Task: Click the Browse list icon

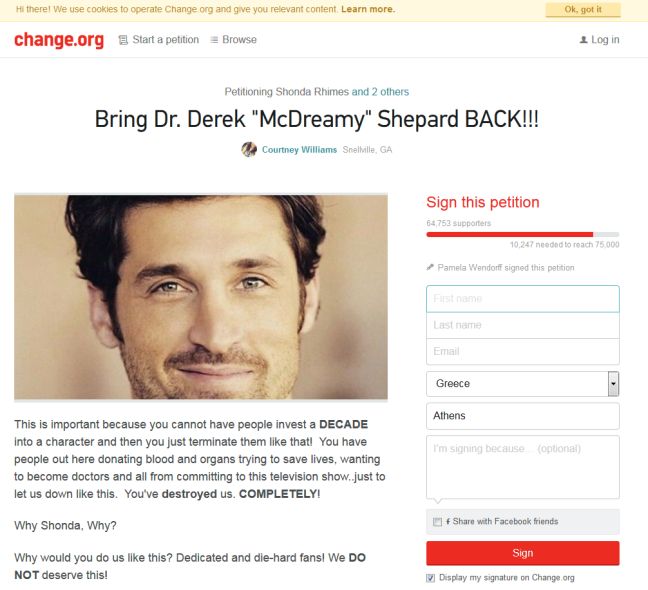Action: (x=214, y=40)
